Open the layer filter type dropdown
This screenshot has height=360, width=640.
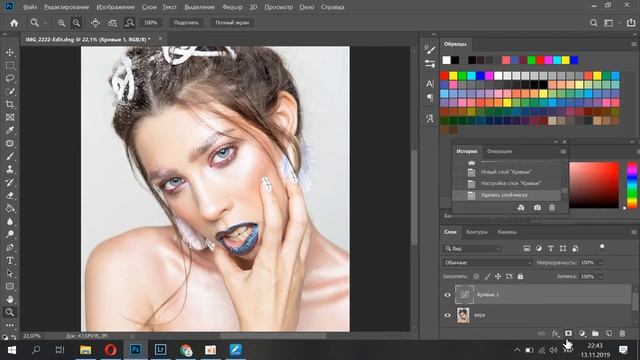472,248
